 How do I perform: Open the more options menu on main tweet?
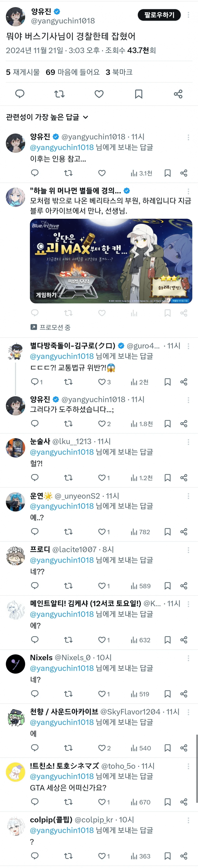(x=188, y=15)
